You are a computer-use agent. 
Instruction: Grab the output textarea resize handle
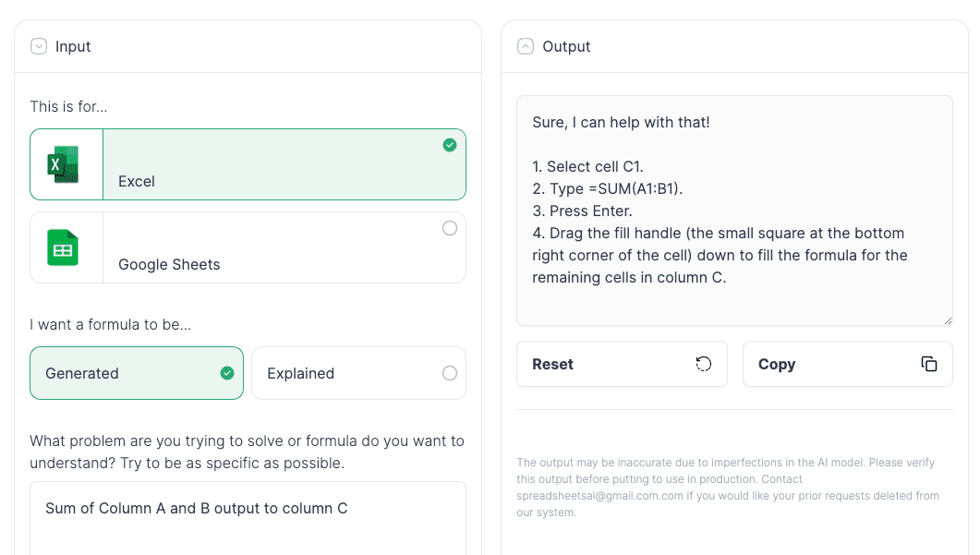947,320
